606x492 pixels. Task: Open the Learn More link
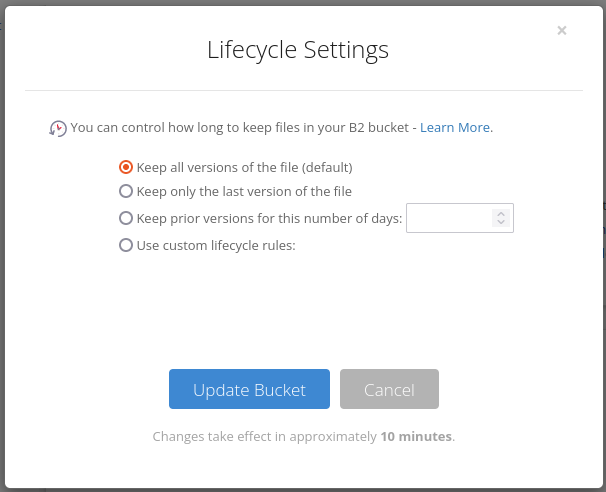point(456,128)
